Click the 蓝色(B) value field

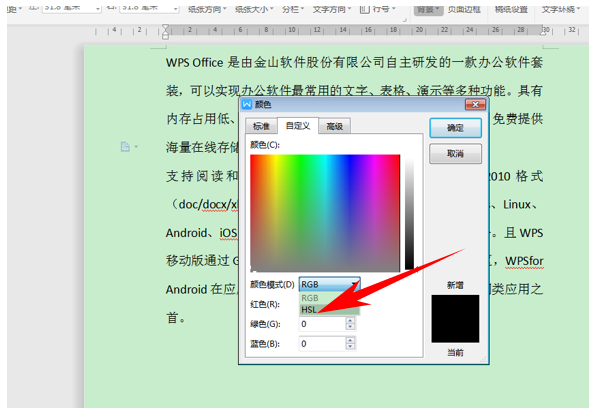pyautogui.click(x=322, y=343)
